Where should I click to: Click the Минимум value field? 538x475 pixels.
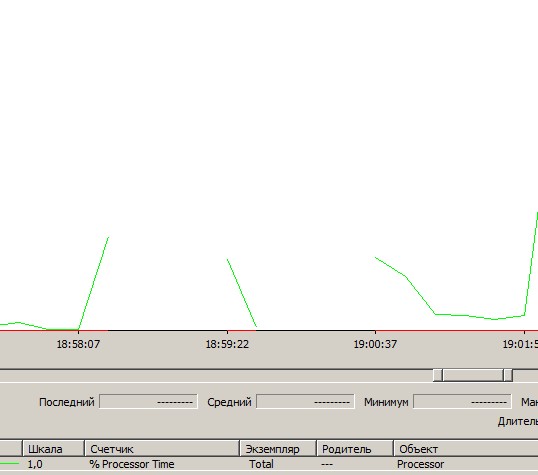pos(462,402)
